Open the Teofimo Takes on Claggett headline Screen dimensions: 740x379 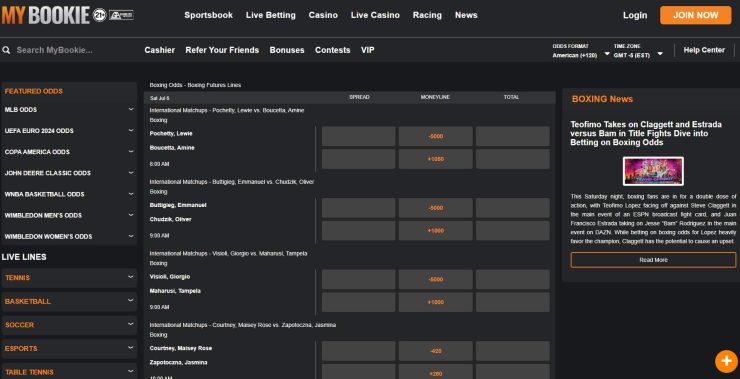(x=646, y=134)
